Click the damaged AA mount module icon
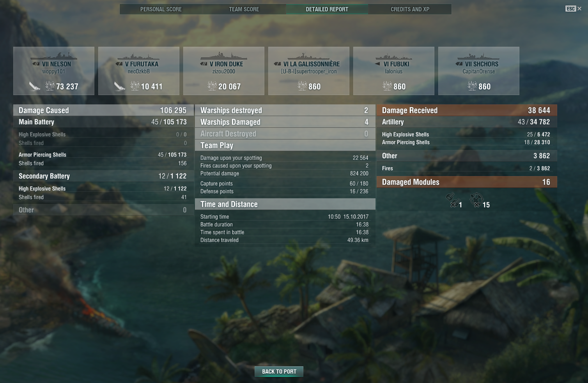This screenshot has height=383, width=588. [x=476, y=200]
